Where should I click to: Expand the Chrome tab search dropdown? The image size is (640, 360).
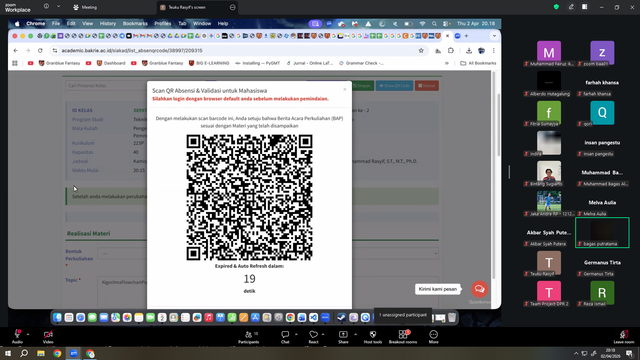[x=494, y=36]
